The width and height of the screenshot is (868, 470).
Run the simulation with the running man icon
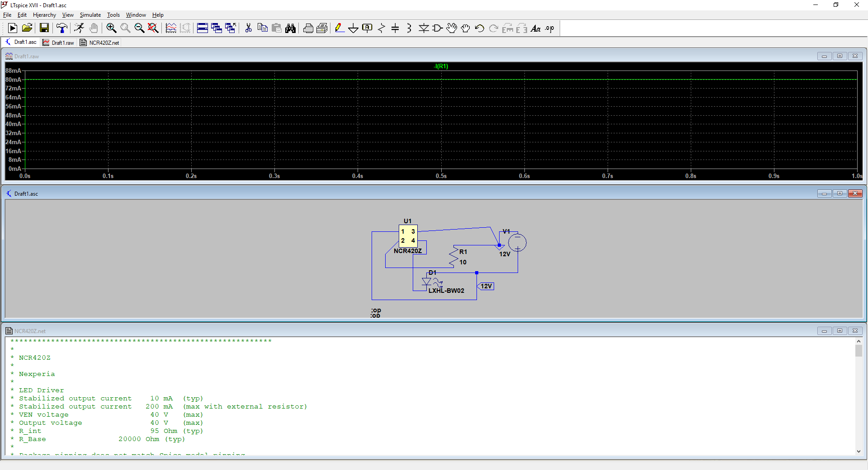tap(79, 28)
